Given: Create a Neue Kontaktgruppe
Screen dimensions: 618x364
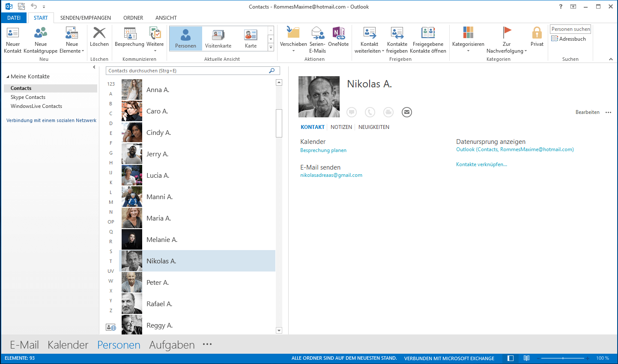Looking at the screenshot, I should pos(41,40).
